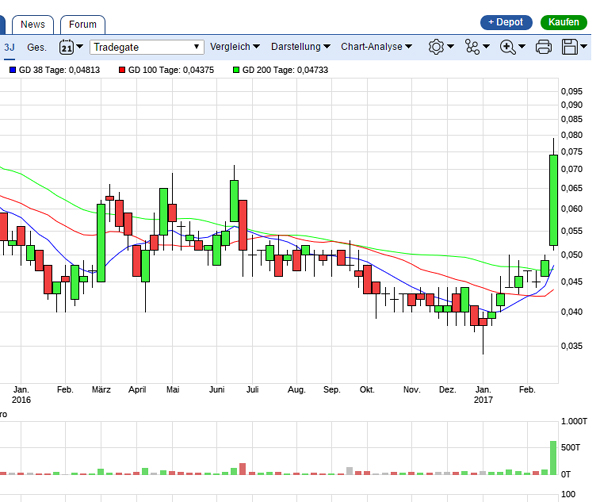Open the Vergleich dropdown menu

235,47
